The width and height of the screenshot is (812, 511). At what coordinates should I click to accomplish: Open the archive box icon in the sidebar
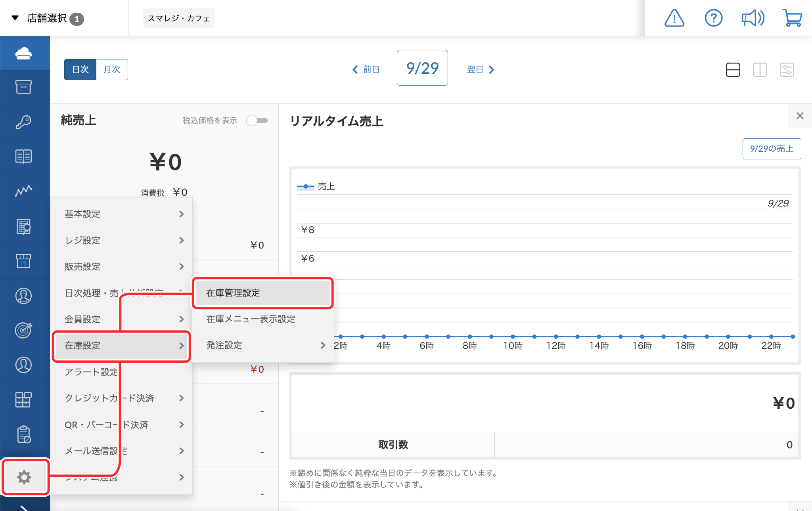(x=24, y=87)
